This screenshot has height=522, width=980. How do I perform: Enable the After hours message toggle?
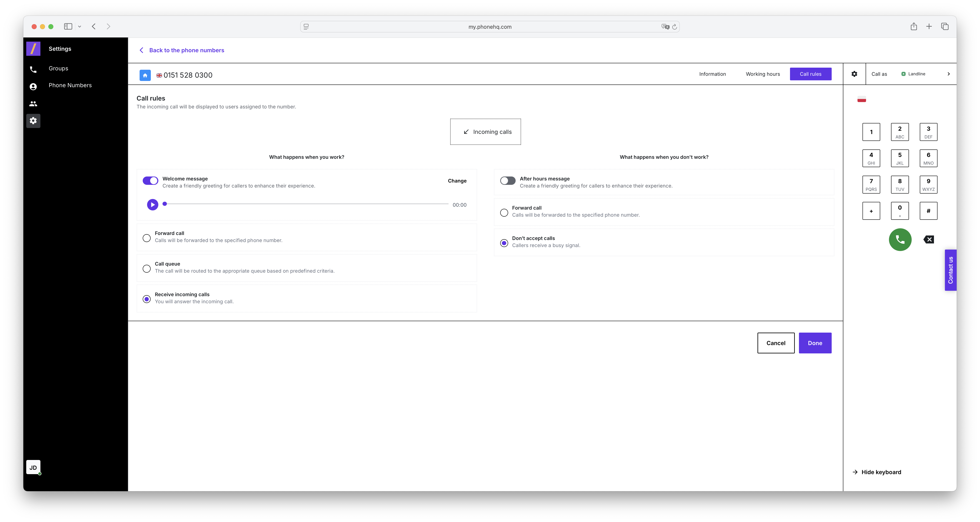[507, 181]
